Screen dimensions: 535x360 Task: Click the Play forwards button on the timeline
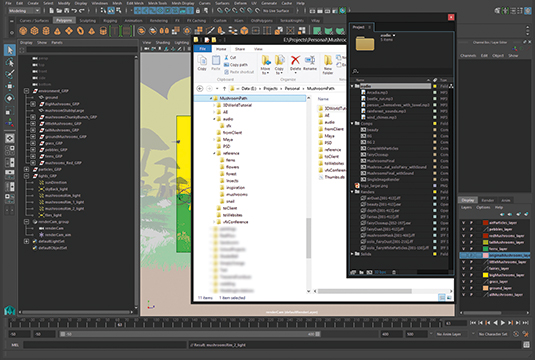pyautogui.click(x=503, y=322)
